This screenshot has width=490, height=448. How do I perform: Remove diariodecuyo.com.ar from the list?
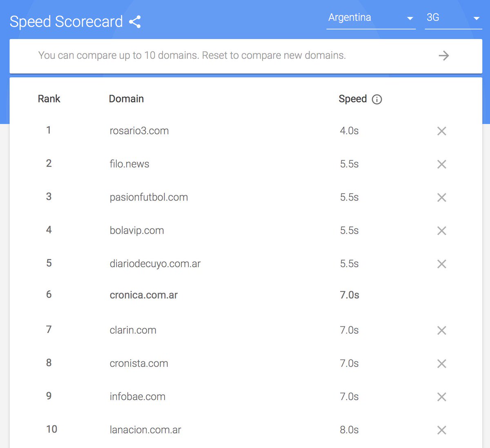click(x=441, y=264)
